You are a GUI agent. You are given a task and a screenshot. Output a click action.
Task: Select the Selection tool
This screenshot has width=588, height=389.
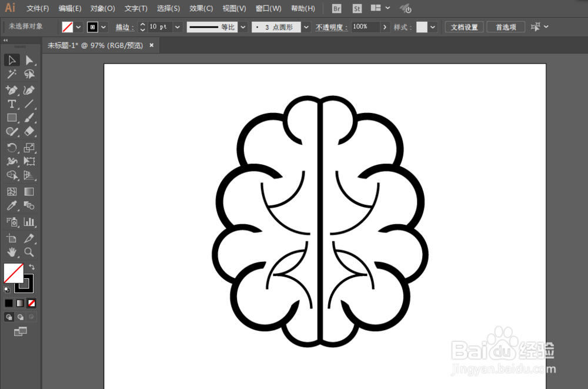(x=12, y=59)
